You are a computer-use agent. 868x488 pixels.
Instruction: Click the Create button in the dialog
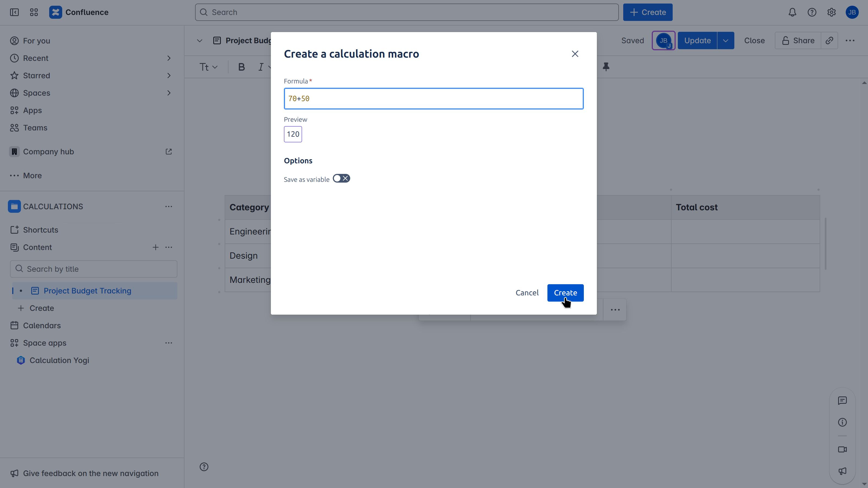coord(565,293)
